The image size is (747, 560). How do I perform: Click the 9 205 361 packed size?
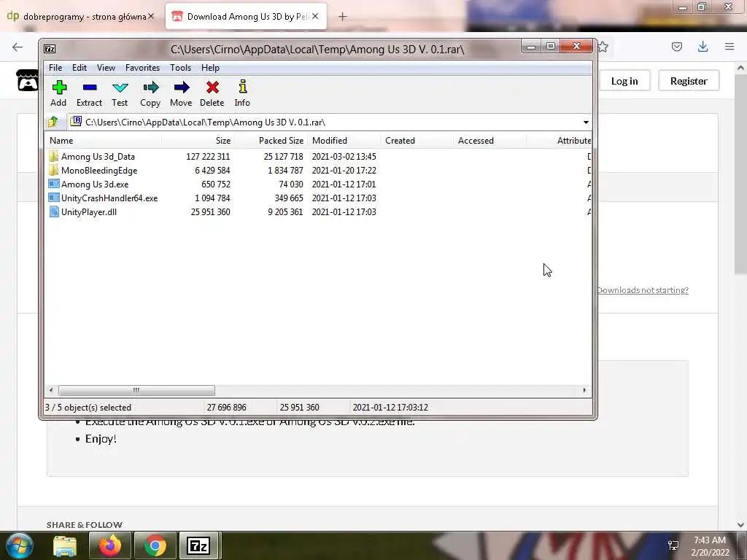click(285, 211)
